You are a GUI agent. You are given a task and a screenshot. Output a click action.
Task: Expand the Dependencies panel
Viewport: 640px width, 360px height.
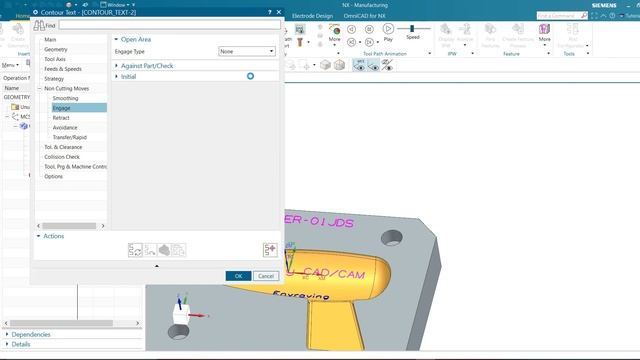7,334
